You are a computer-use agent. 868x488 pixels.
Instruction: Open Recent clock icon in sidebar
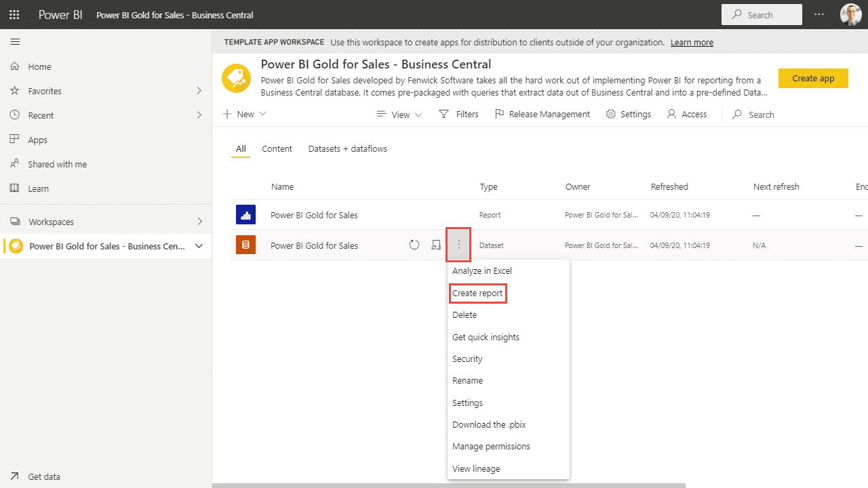[15, 115]
